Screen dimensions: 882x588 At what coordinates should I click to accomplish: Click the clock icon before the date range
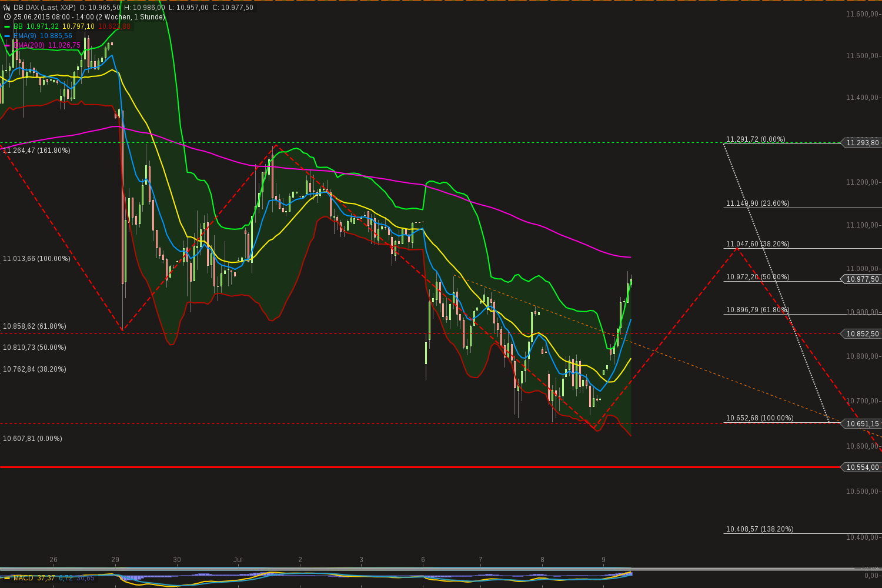[x=7, y=17]
